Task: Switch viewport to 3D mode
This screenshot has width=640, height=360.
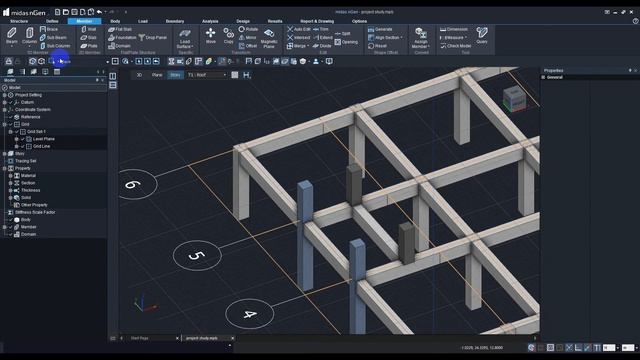Action: (139, 75)
